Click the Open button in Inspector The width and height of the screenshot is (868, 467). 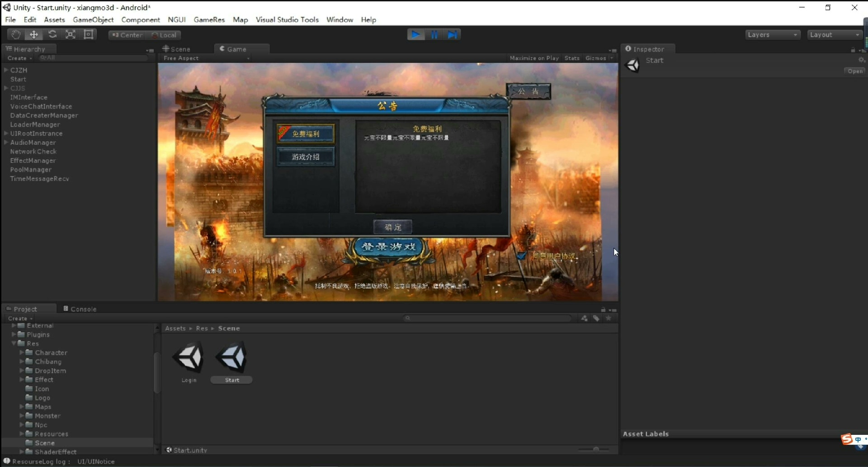[x=854, y=71]
